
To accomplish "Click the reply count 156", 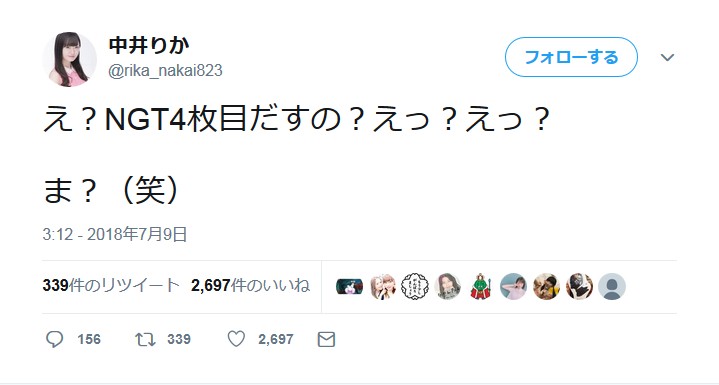I will (x=89, y=340).
